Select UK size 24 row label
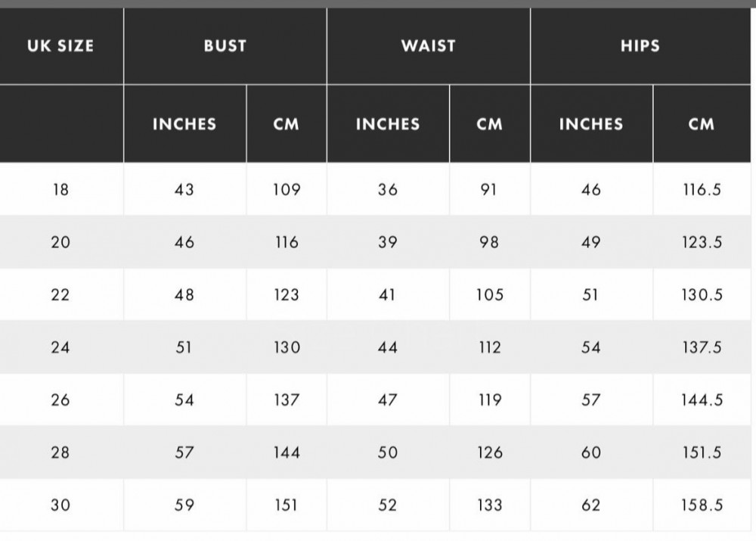The width and height of the screenshot is (756, 541). pyautogui.click(x=60, y=347)
